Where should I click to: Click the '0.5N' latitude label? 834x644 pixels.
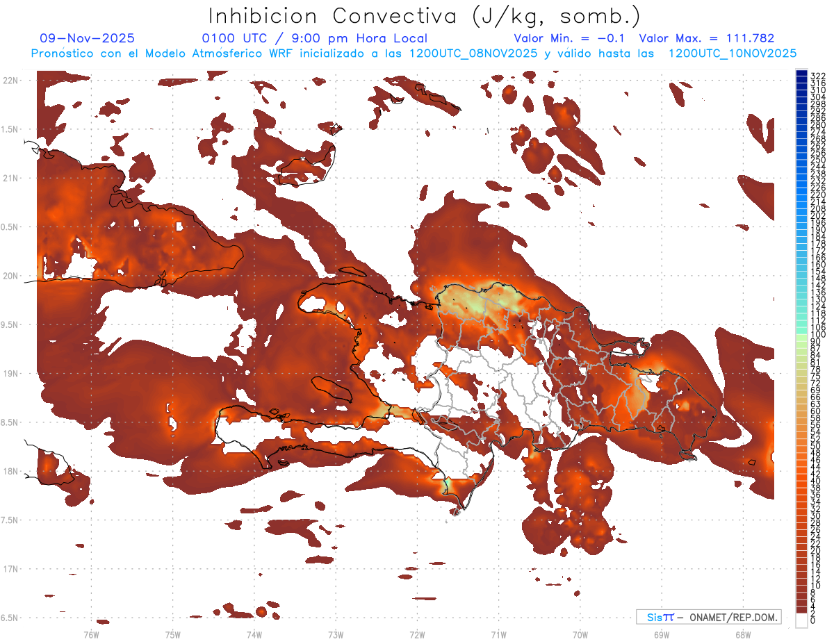click(x=10, y=227)
